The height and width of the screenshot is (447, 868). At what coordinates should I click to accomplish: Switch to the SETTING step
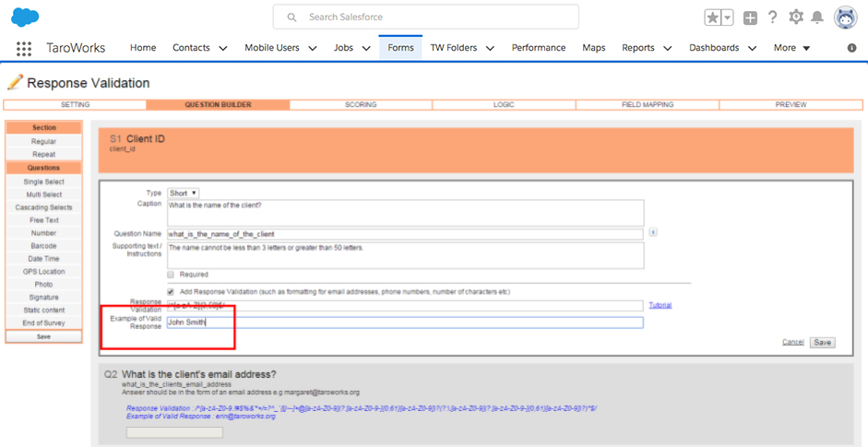pos(76,104)
